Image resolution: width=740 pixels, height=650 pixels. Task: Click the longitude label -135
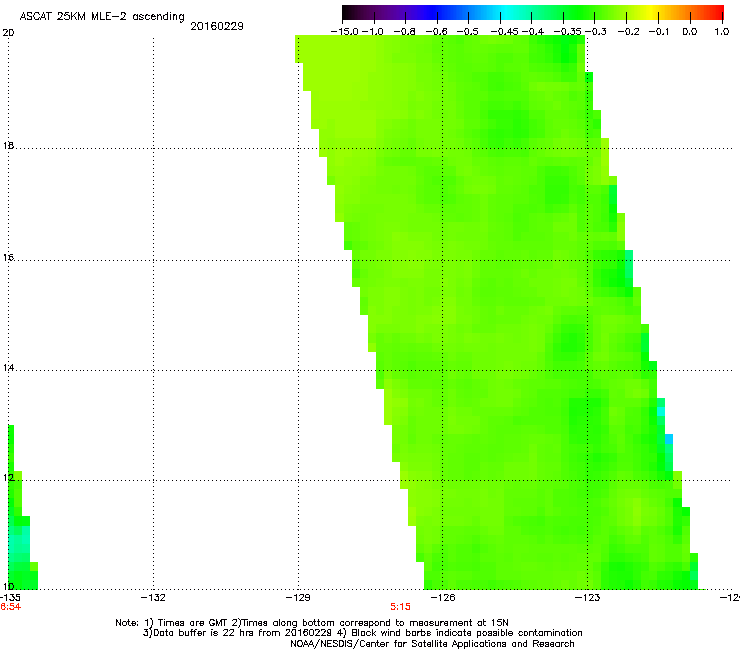(10, 598)
